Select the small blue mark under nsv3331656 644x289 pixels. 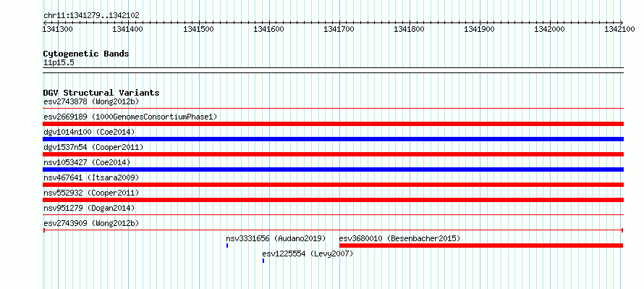tap(227, 246)
